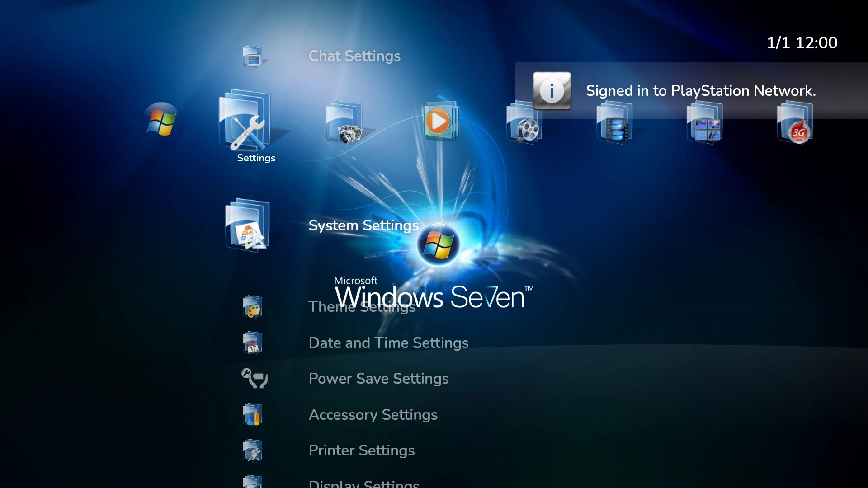Select Chat Settings menu entry

[x=354, y=56]
